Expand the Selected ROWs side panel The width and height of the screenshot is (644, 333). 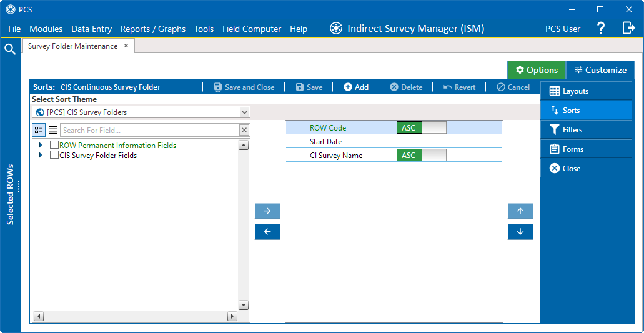pos(10,195)
